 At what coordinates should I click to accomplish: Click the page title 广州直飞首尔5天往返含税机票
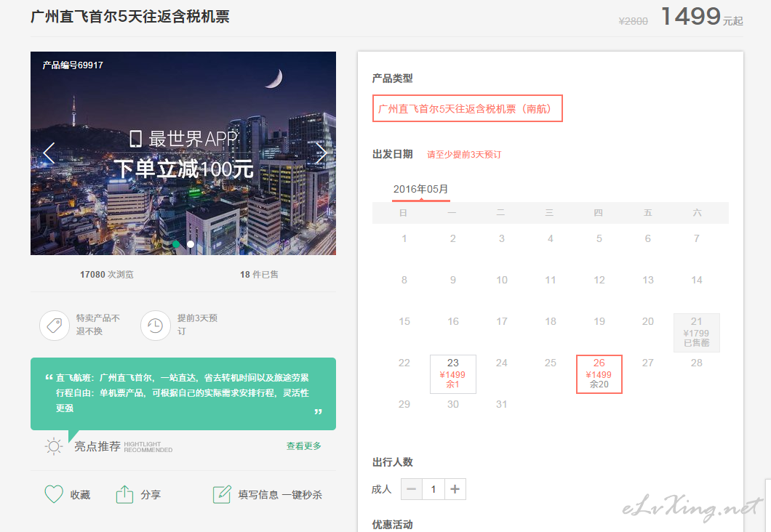pyautogui.click(x=129, y=16)
